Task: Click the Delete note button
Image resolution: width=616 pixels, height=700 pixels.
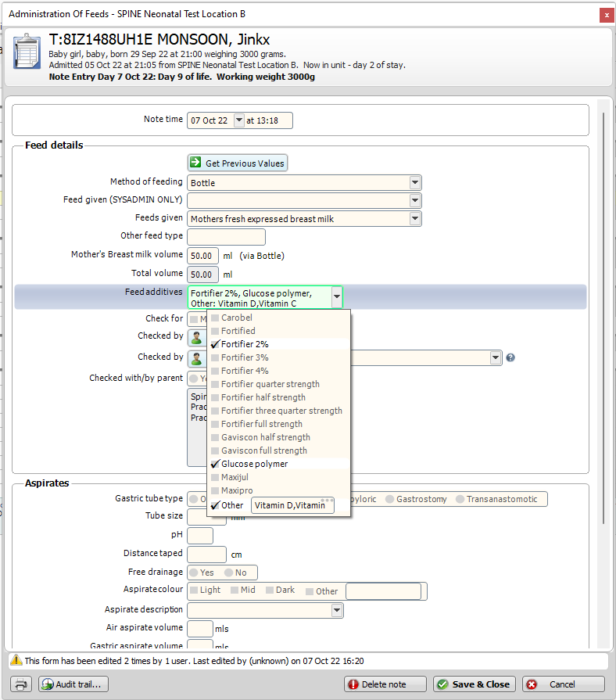Action: click(x=385, y=684)
